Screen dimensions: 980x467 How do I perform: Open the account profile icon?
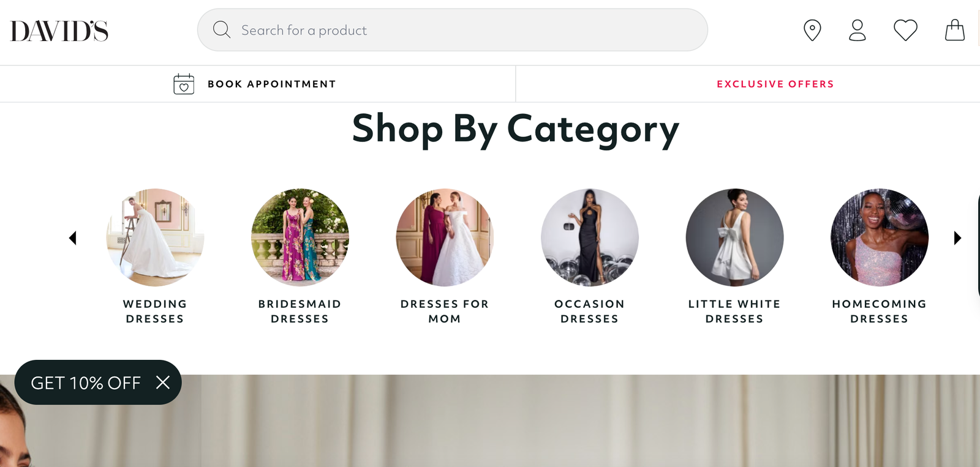point(858,30)
